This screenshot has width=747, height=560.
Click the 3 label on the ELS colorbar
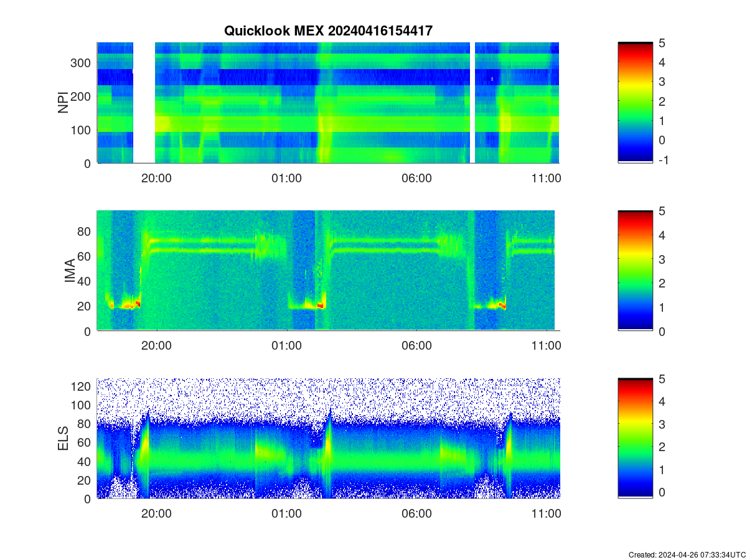662,424
